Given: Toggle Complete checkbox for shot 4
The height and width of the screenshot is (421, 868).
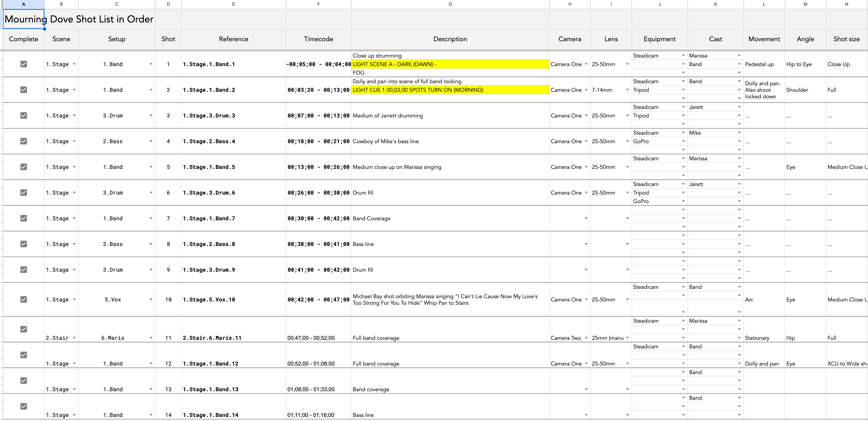Looking at the screenshot, I should click(24, 141).
